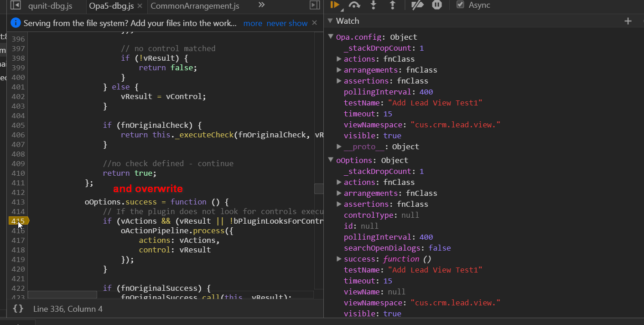The width and height of the screenshot is (644, 325).
Task: Toggle the Async checkbox
Action: click(460, 5)
